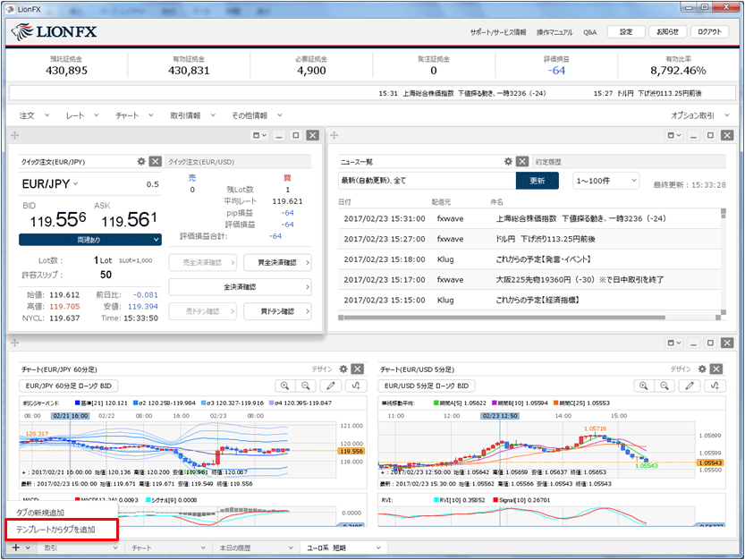The image size is (745, 560).
Task: Close the ニュース一覧 tab
Action: (522, 162)
